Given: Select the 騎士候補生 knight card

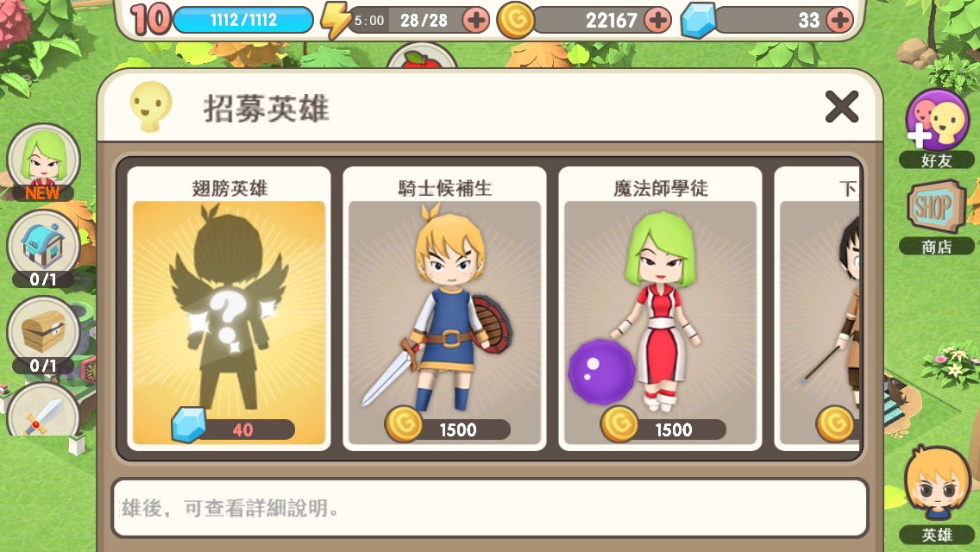Looking at the screenshot, I should click(444, 309).
